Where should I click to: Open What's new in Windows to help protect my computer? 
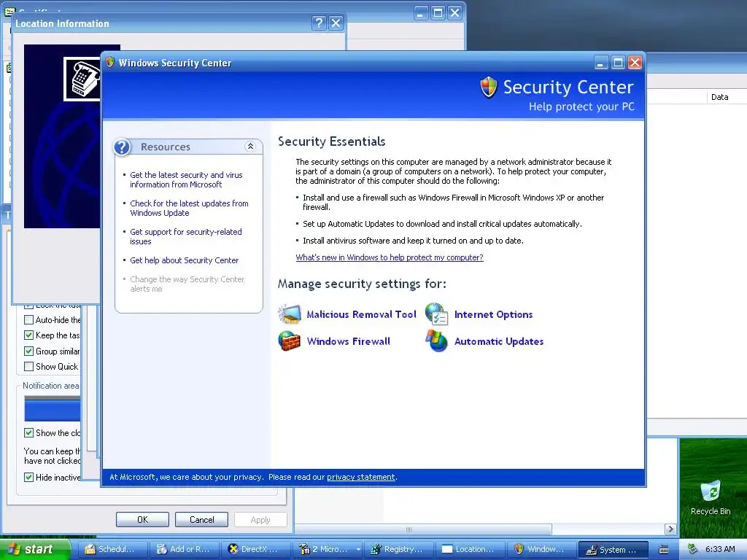point(390,257)
